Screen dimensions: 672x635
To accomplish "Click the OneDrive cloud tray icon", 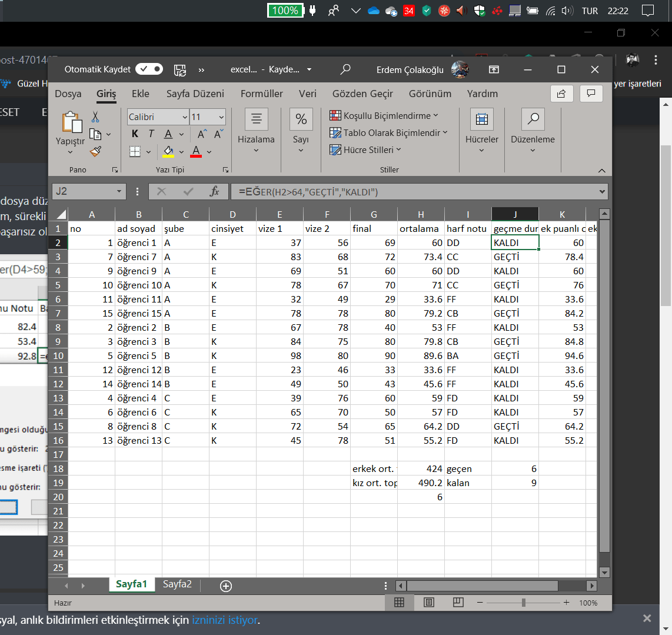I will click(374, 11).
